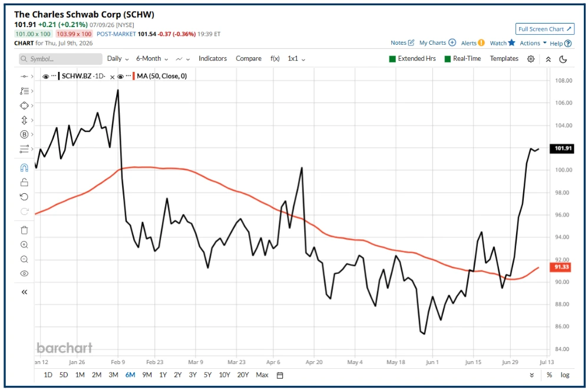588x390 pixels.
Task: Toggle percent scale button
Action: point(549,375)
